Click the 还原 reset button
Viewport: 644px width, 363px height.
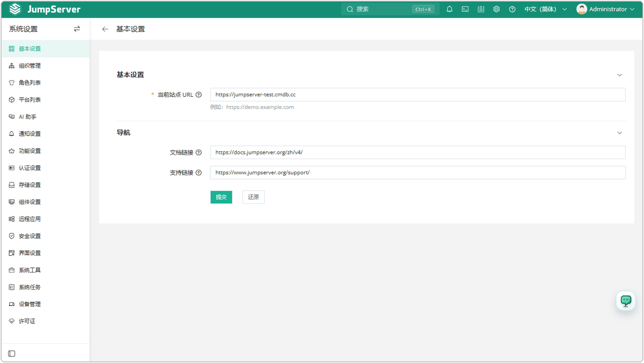tap(253, 197)
